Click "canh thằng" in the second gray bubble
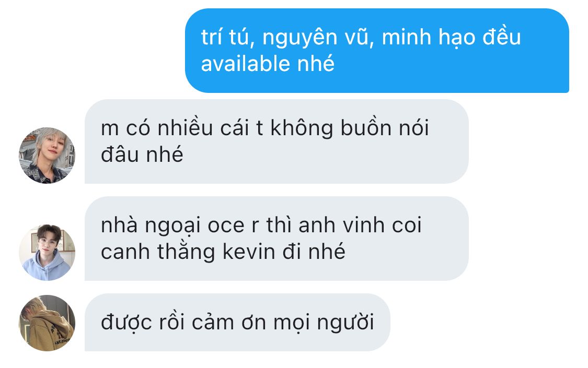The height and width of the screenshot is (368, 588). click(157, 252)
